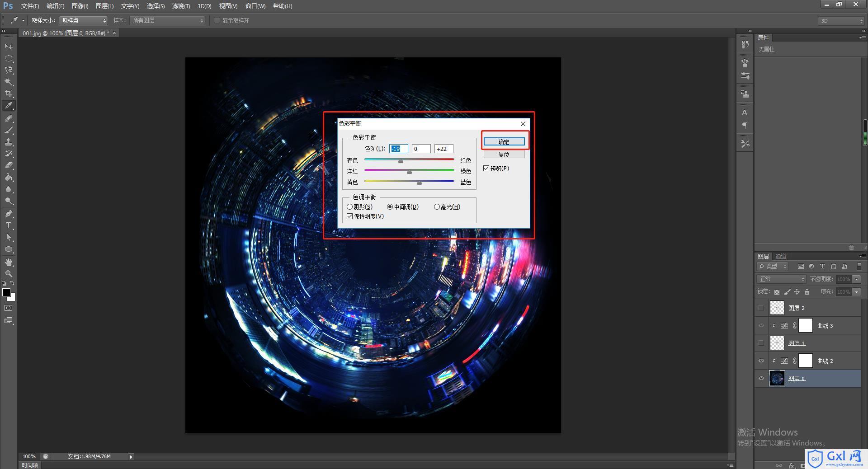Open the Properties panel menu

pos(862,38)
